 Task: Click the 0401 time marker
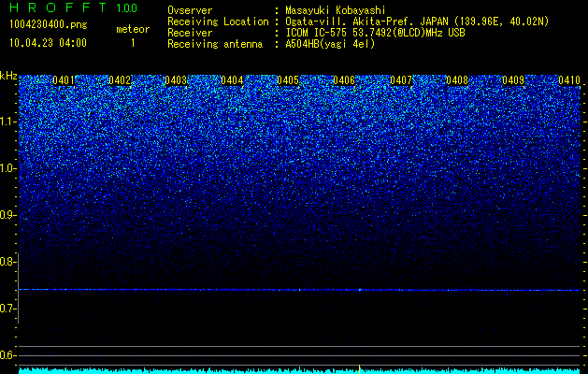coord(64,80)
